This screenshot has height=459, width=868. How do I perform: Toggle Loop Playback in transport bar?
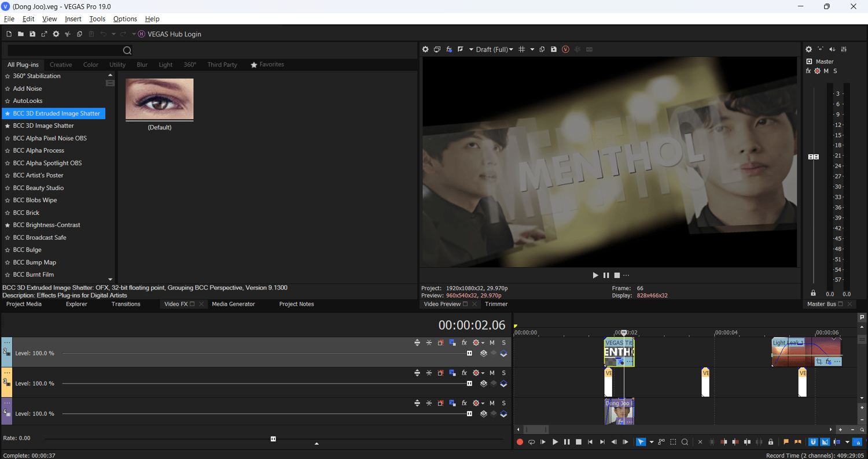pos(531,442)
